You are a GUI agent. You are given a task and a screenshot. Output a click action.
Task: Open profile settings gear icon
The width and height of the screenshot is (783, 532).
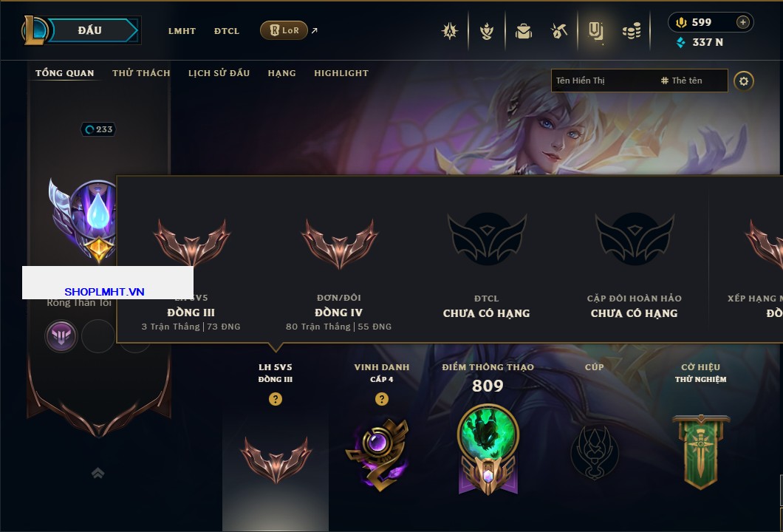pyautogui.click(x=744, y=81)
